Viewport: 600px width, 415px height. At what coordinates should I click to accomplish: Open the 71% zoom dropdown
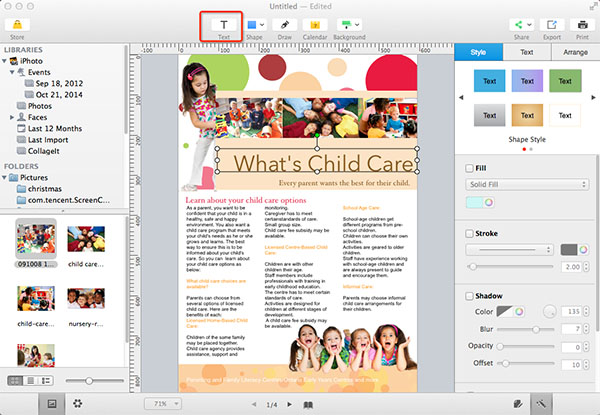coord(163,404)
